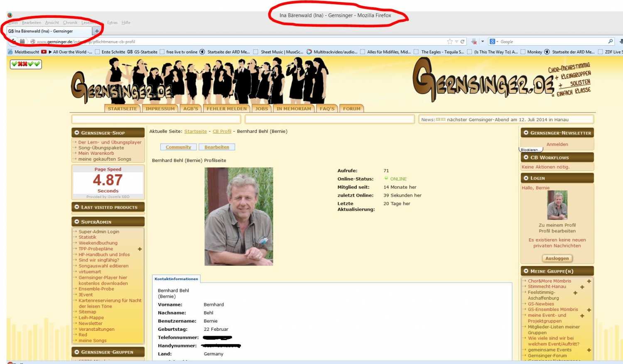The width and height of the screenshot is (623, 364).
Task: Expand meine Event- und Projektgruppen
Action: click(582, 315)
